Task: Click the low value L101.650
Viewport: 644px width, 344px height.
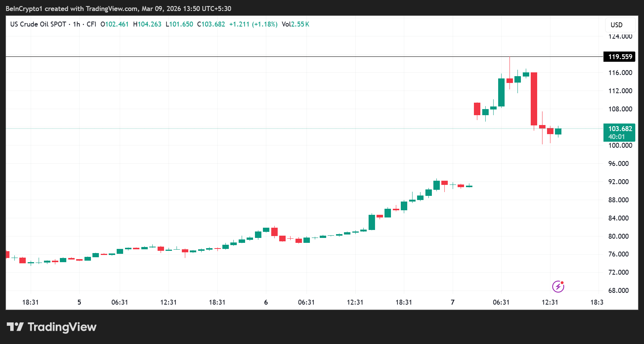Action: (x=180, y=24)
